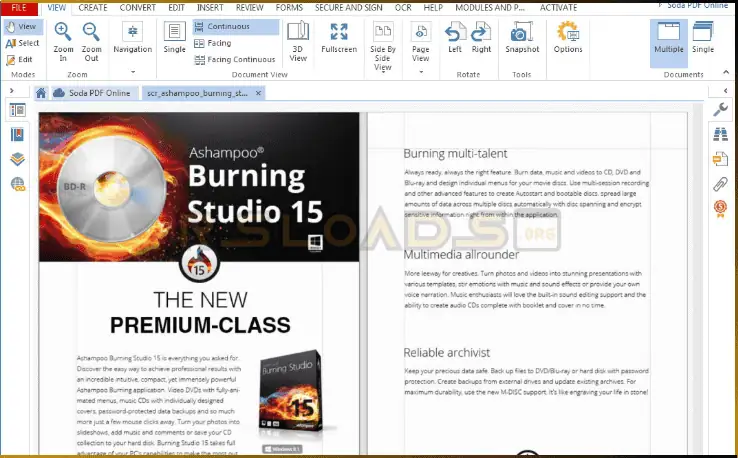
Task: Open the bookmarks panel in left sidebar
Action: tap(17, 134)
